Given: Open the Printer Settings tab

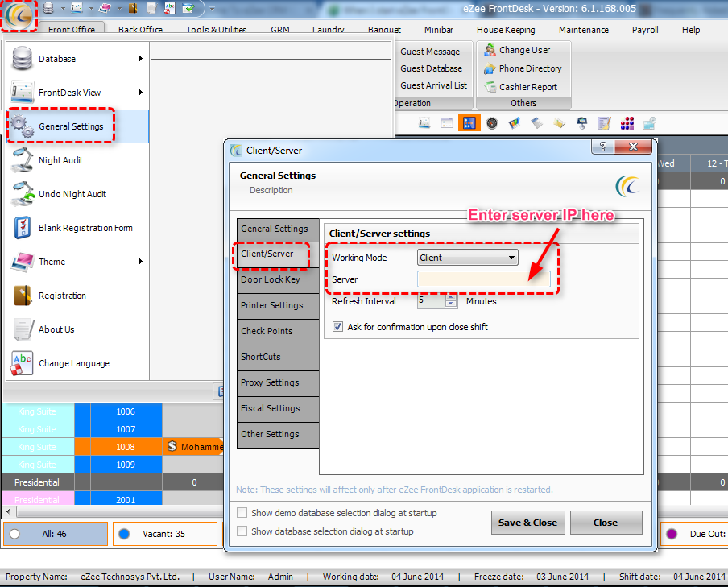Looking at the screenshot, I should click(x=278, y=305).
